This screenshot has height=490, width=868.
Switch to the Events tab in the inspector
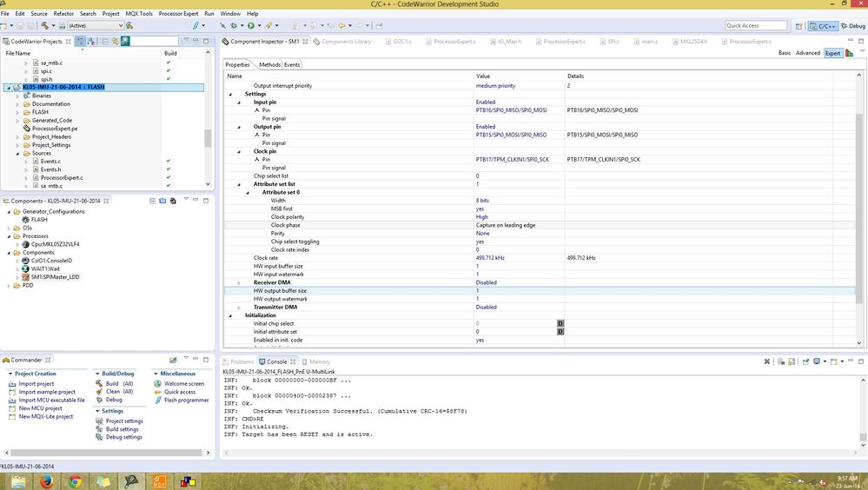pos(292,65)
